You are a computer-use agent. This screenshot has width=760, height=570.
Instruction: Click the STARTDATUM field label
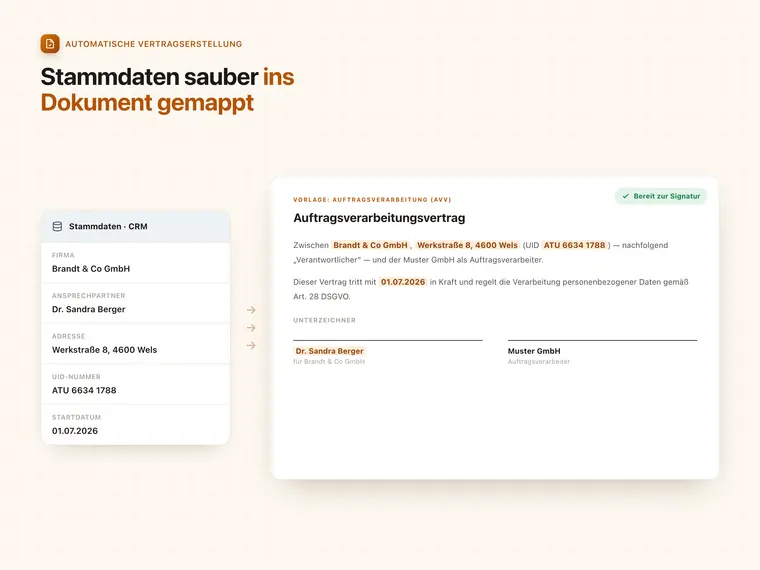pyautogui.click(x=77, y=417)
